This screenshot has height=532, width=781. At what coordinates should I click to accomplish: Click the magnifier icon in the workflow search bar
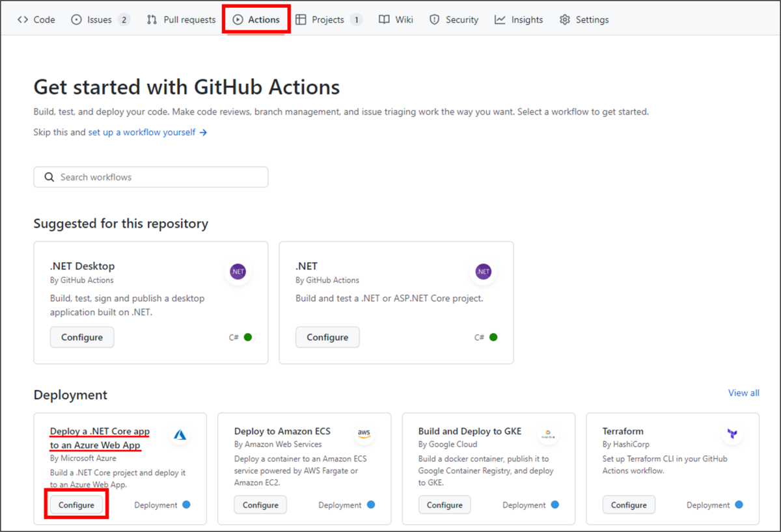tap(49, 176)
